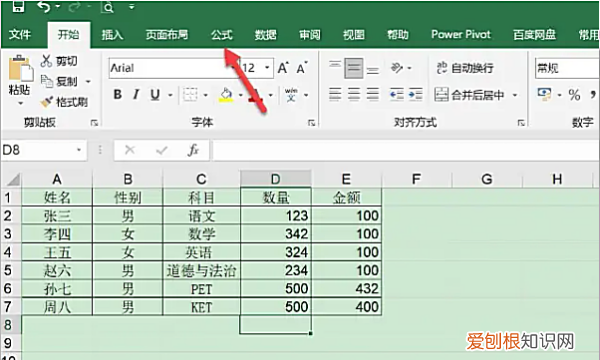Click the 粘贴 paste icon
Image resolution: width=600 pixels, height=360 pixels.
coord(20,69)
